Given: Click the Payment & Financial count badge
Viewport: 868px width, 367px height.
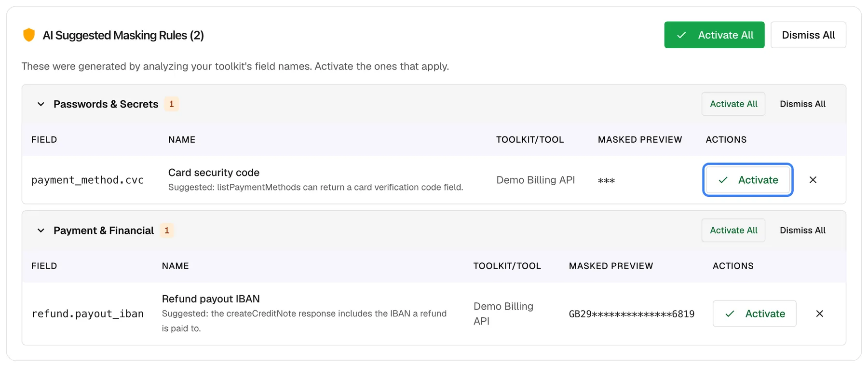Looking at the screenshot, I should 167,231.
